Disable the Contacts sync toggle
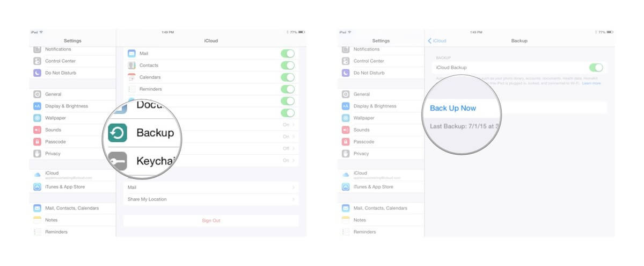Viewport: 644px width, 266px height. click(x=288, y=66)
